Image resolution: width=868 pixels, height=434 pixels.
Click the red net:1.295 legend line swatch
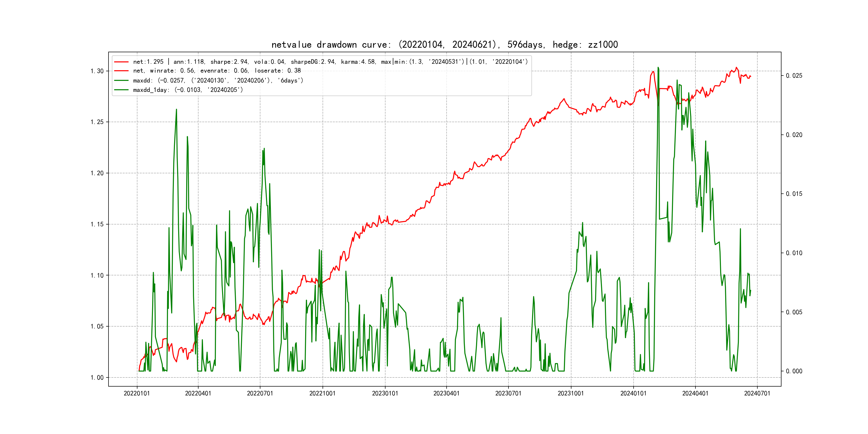coord(121,62)
